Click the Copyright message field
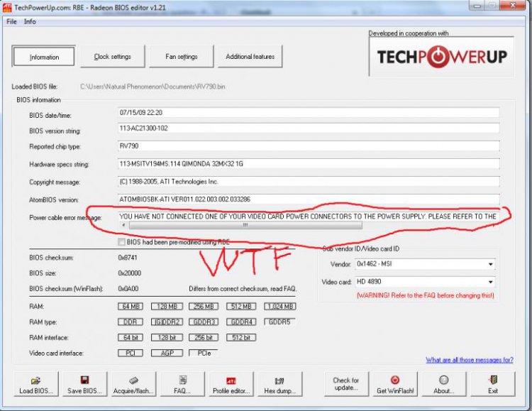 coord(309,182)
